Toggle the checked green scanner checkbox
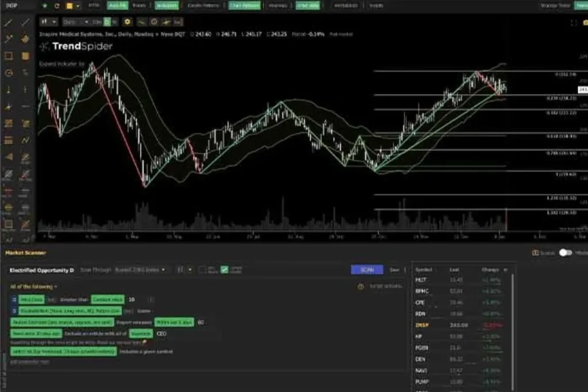The image size is (588, 392). 225,270
